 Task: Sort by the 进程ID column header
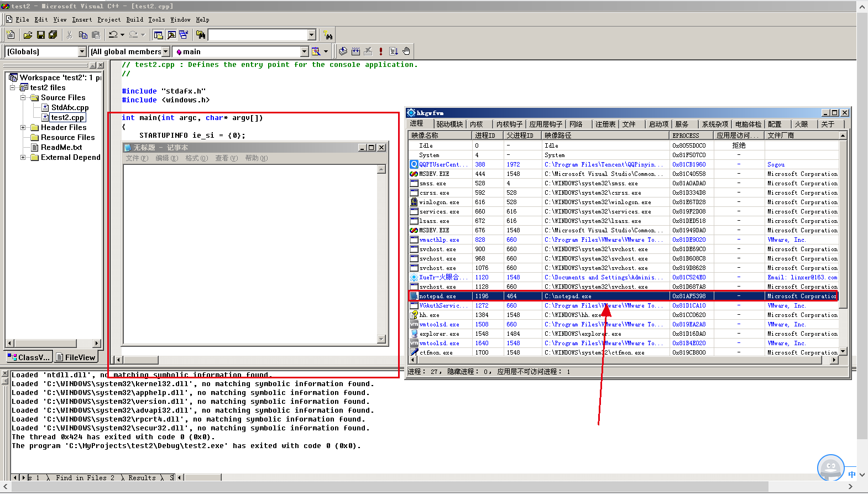pyautogui.click(x=488, y=136)
